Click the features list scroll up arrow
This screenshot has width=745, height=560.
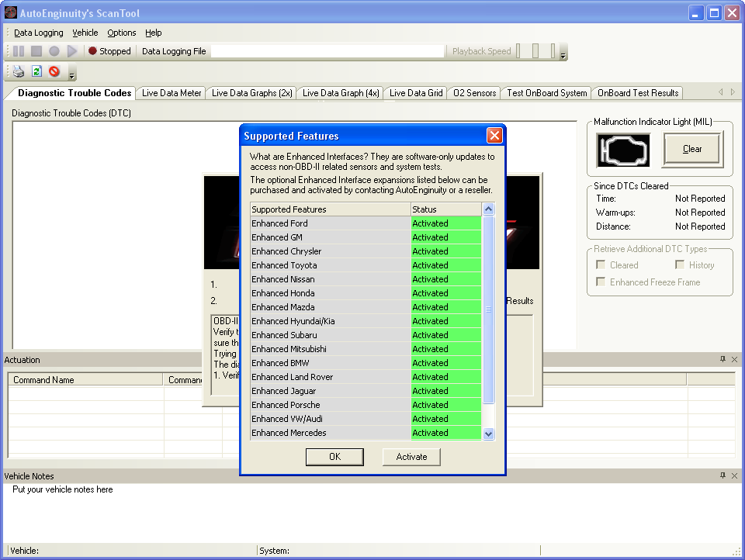[488, 209]
